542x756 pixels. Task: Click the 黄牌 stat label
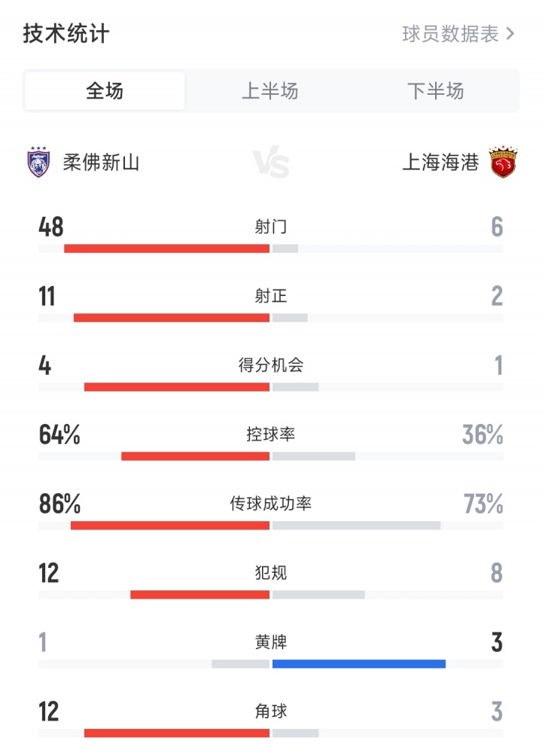(x=271, y=642)
